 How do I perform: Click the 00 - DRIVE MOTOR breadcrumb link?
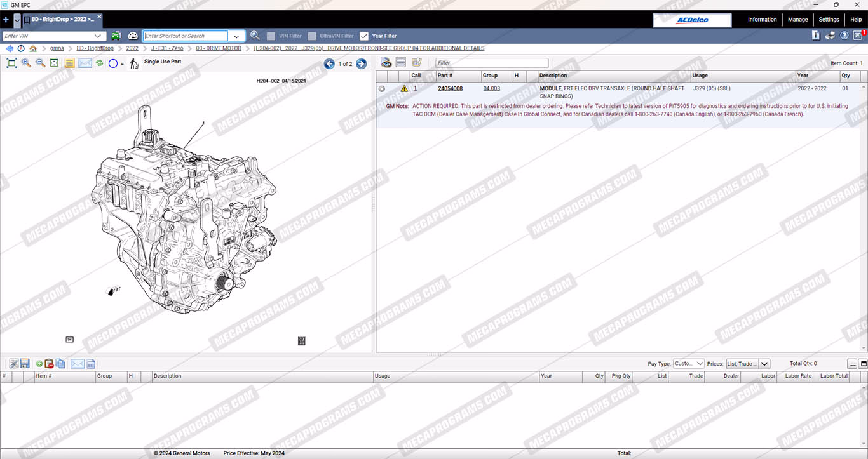point(218,48)
